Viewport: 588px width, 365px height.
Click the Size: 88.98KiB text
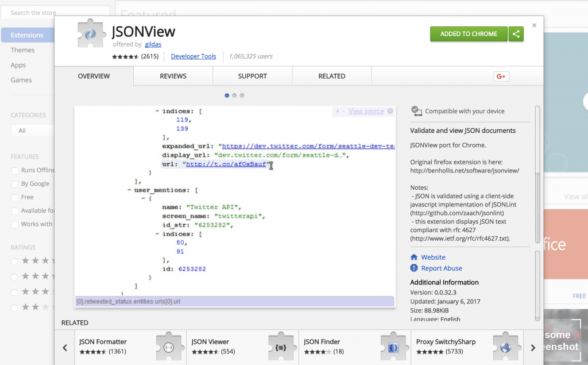pos(430,310)
